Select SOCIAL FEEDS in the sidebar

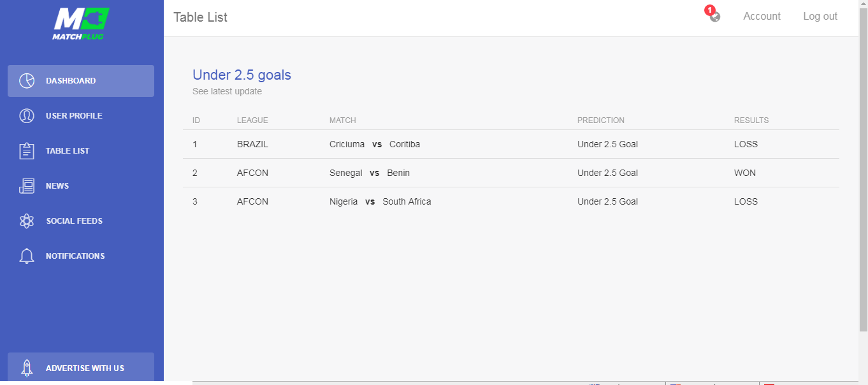pos(81,221)
